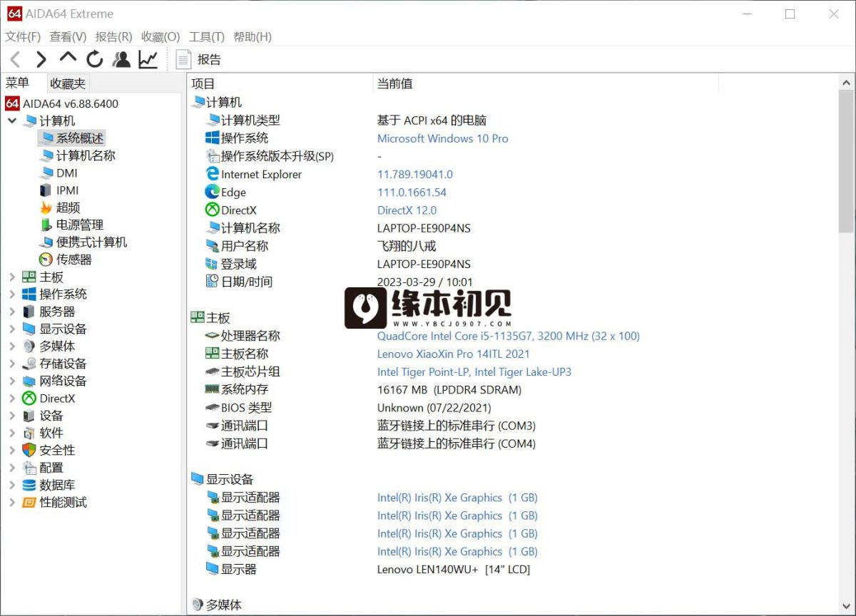This screenshot has width=856, height=616.
Task: Select DMI in the tree
Action: tap(67, 173)
